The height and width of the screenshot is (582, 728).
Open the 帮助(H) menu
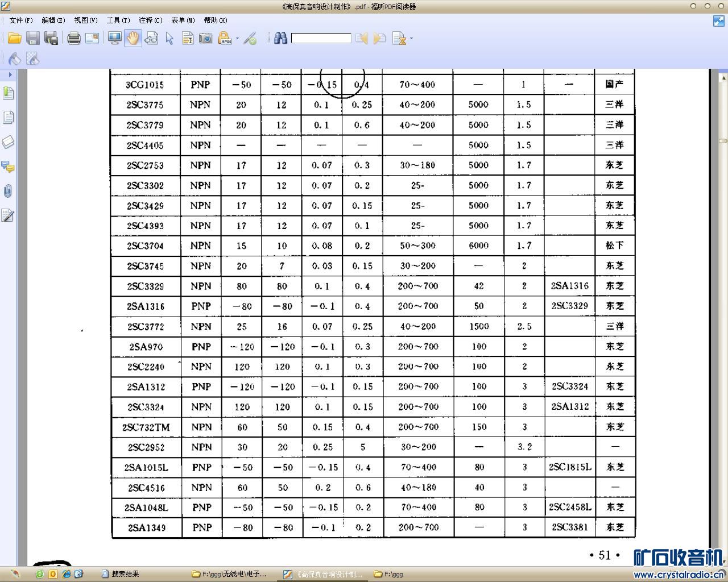(x=216, y=20)
